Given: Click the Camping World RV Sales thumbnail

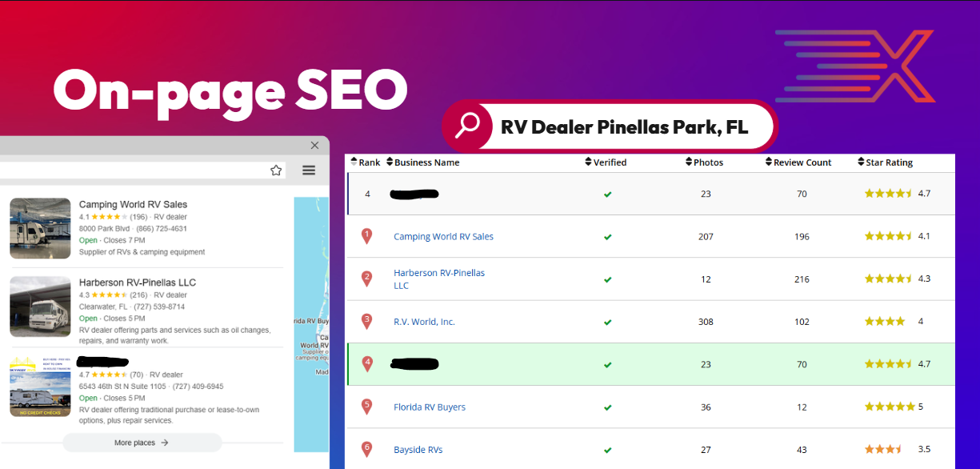Looking at the screenshot, I should point(40,228).
